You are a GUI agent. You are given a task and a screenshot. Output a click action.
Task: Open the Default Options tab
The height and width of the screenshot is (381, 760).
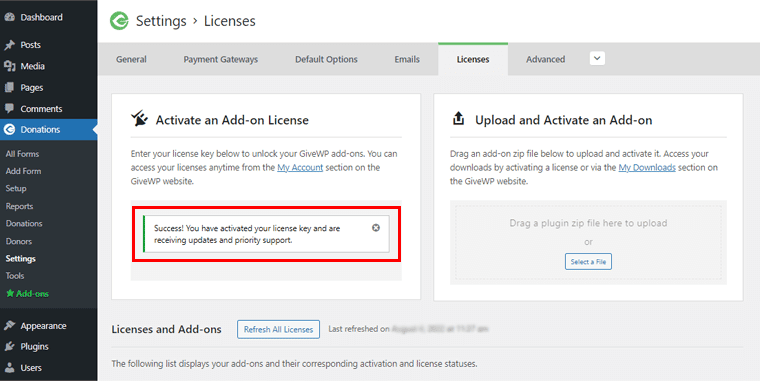[x=326, y=59]
